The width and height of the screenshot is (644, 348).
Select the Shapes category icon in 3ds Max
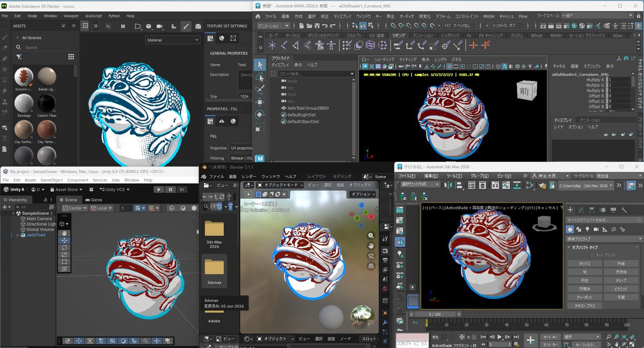click(579, 229)
